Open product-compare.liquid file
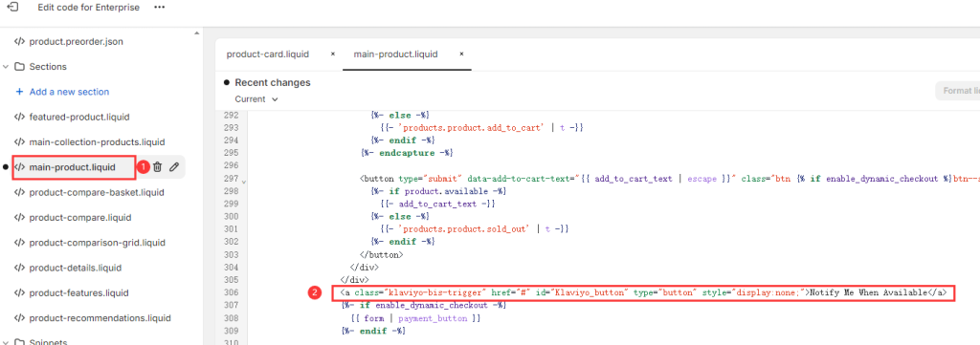The height and width of the screenshot is (345, 980). click(x=80, y=218)
